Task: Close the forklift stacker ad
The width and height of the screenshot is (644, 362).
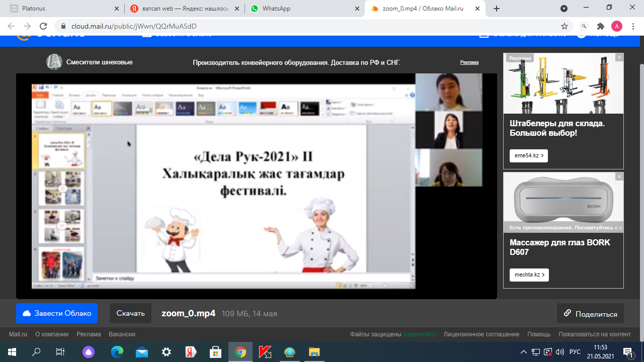Action: [619, 57]
